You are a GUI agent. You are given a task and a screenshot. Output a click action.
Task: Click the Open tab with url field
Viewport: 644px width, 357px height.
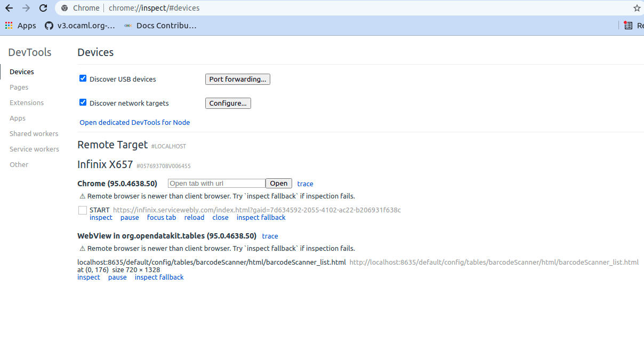pyautogui.click(x=216, y=183)
